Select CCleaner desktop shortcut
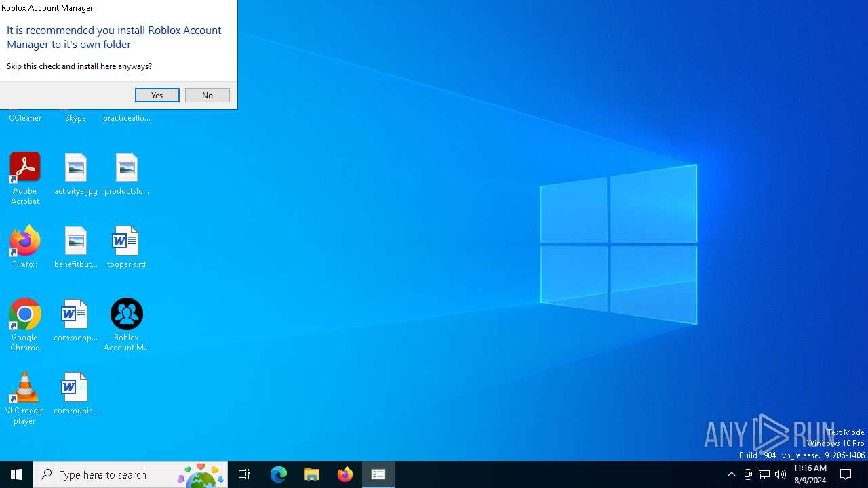868x488 pixels. pos(25,117)
